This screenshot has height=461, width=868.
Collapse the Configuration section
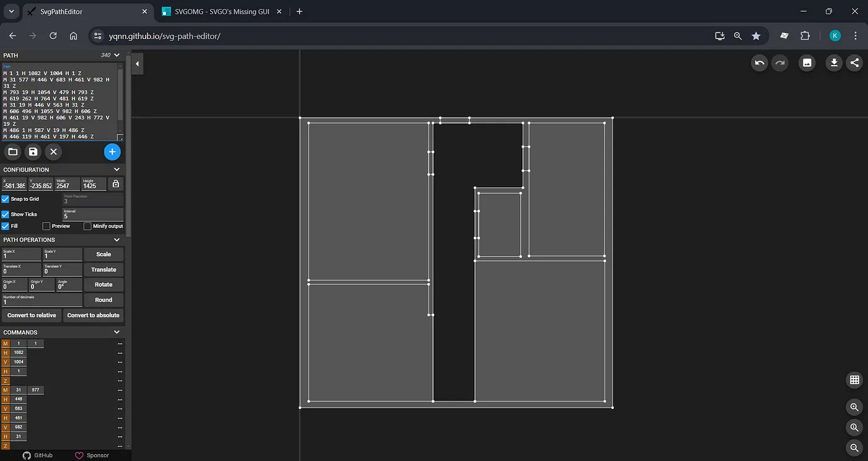(117, 170)
